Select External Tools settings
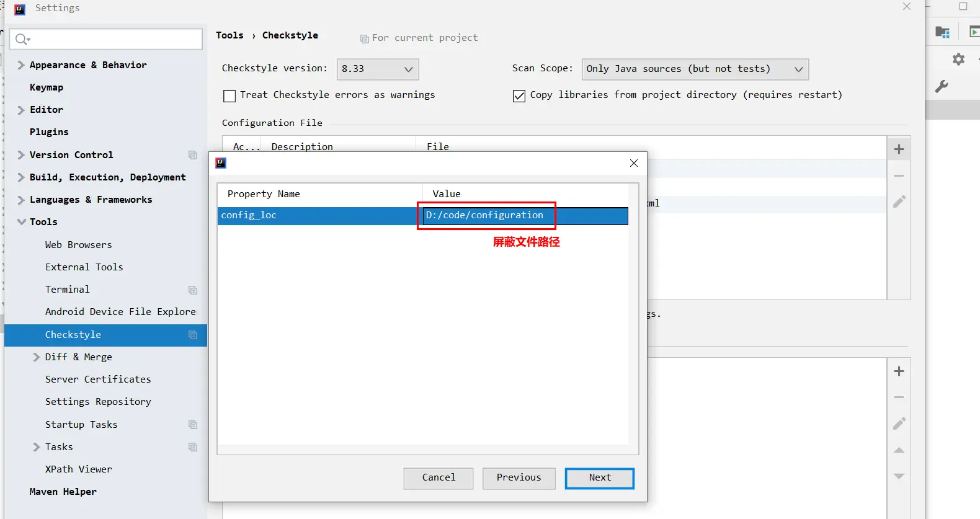 84,267
